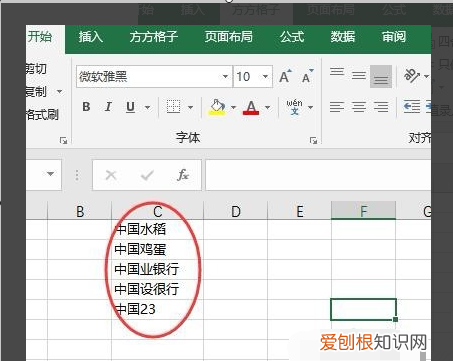Decrease indent icon

411,107
